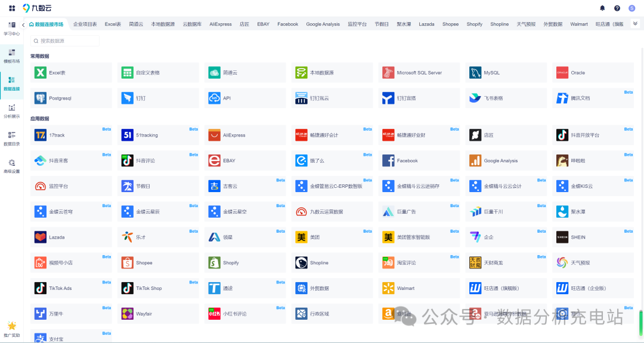This screenshot has width=644, height=343.
Task: Open the 本地数据源 icon
Action: click(x=302, y=73)
